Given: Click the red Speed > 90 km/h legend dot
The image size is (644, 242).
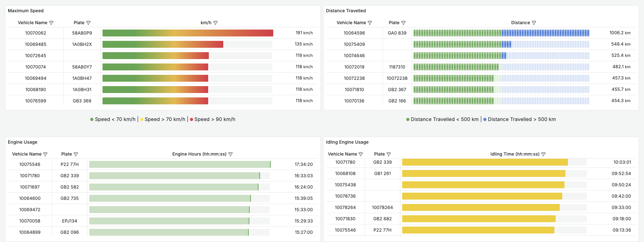Looking at the screenshot, I should [x=192, y=119].
